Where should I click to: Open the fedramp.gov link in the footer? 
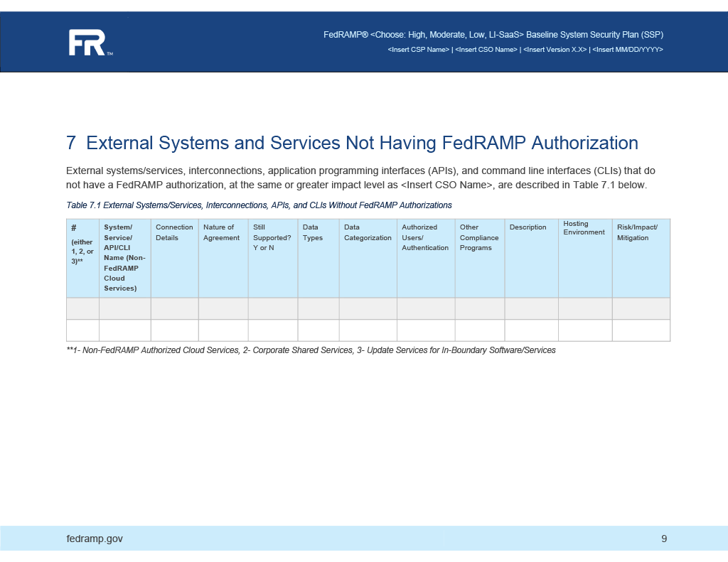[x=94, y=539]
